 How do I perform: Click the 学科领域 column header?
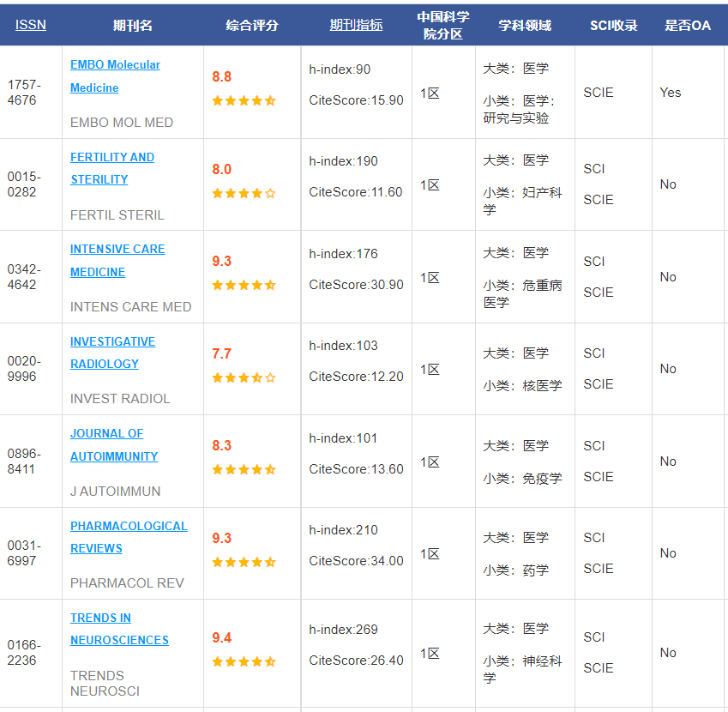pos(525,25)
